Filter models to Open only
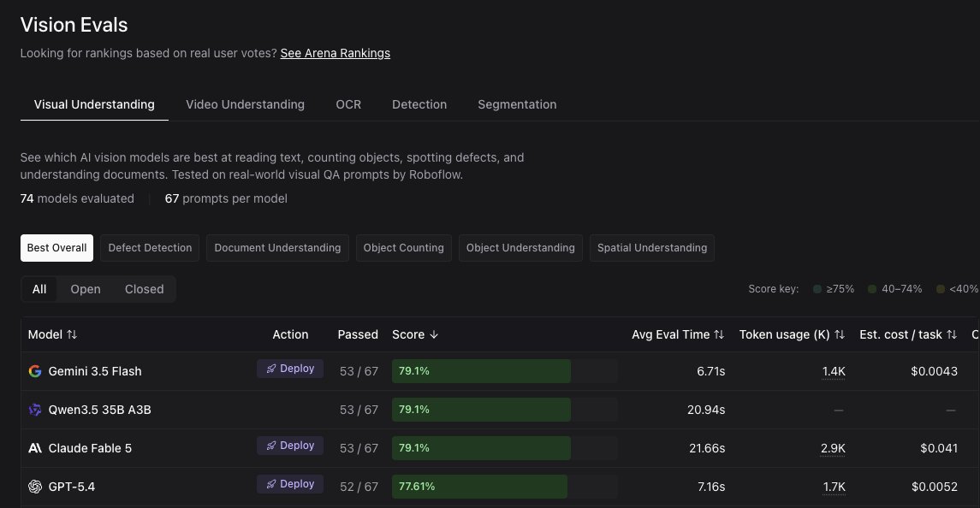 pyautogui.click(x=86, y=289)
